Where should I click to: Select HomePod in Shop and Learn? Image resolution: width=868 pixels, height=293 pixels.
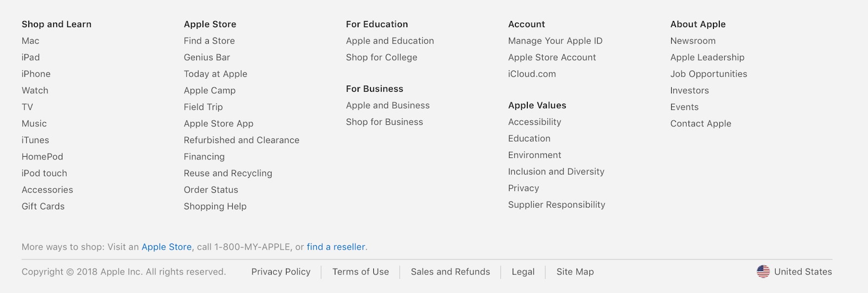[42, 157]
